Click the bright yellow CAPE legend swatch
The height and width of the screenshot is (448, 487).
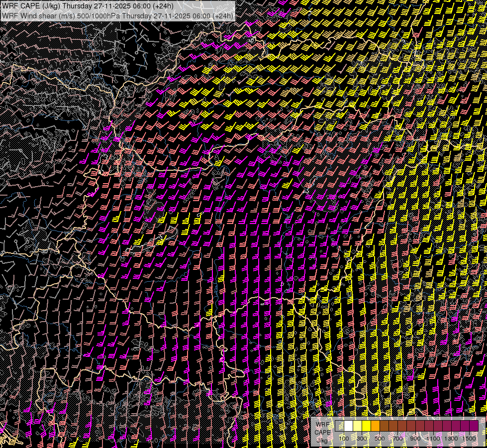pyautogui.click(x=367, y=426)
